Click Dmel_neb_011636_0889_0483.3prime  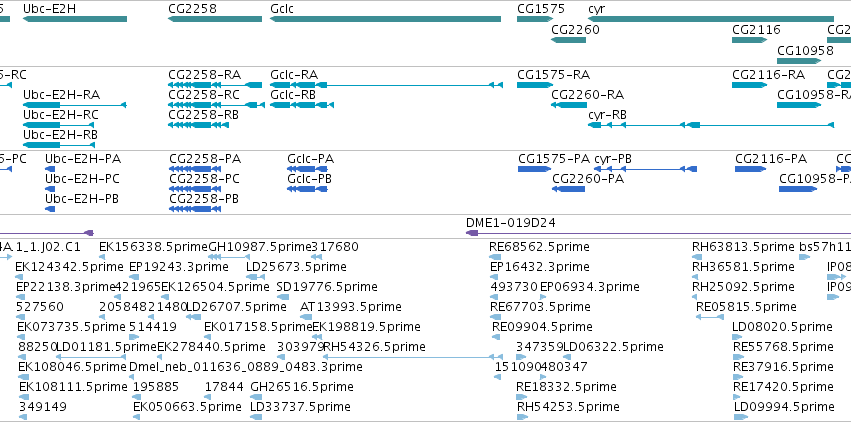(x=133, y=377)
